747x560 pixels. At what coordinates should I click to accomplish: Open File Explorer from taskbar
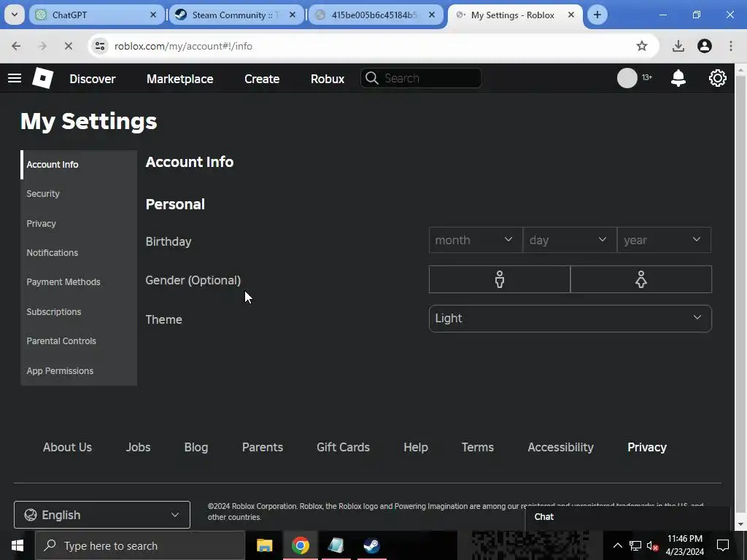click(x=264, y=545)
